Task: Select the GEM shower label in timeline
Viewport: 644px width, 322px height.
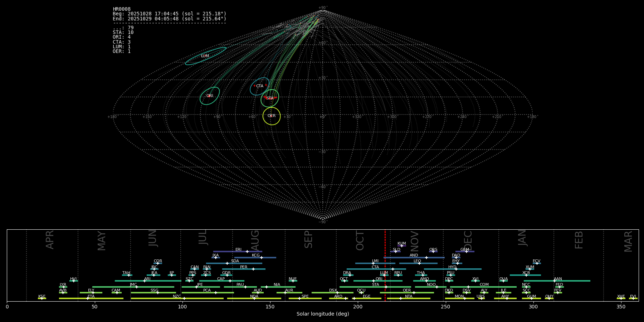Action: pos(464,250)
